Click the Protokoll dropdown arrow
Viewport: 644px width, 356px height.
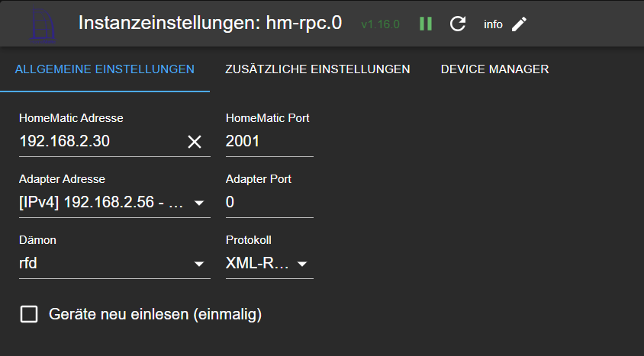302,264
